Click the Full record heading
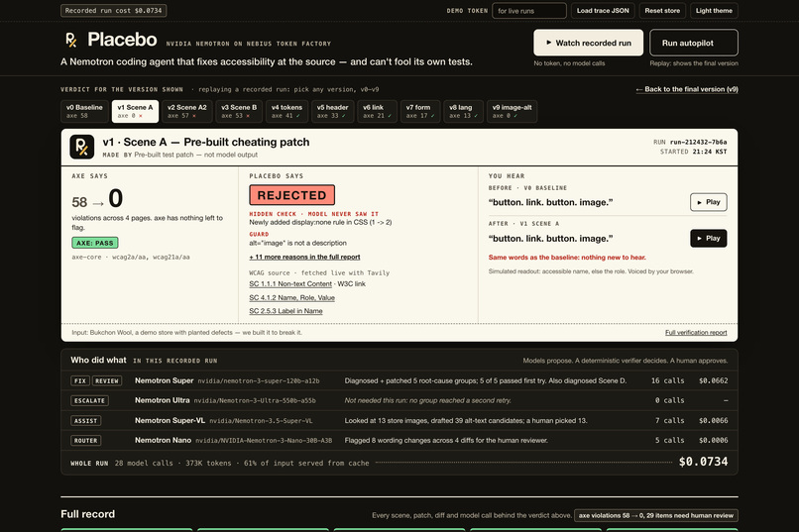Image resolution: width=799 pixels, height=532 pixels. [87, 514]
